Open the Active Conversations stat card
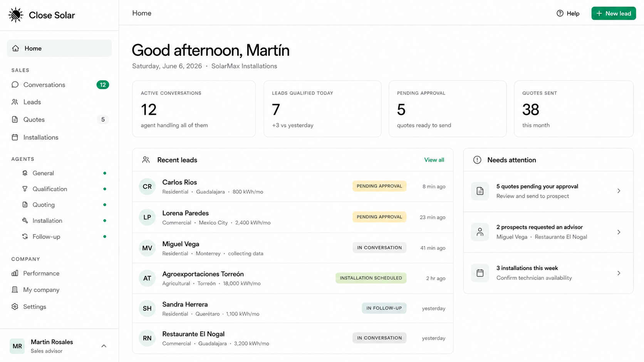Viewport: 644px width, 362px height. [x=194, y=109]
